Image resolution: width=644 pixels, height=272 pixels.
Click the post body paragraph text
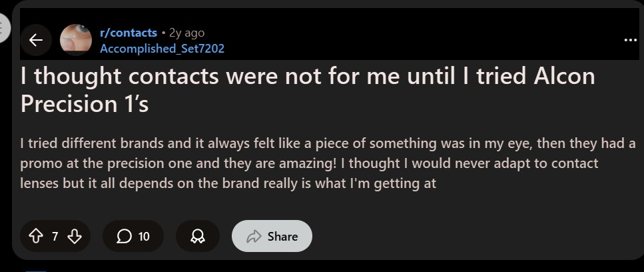tap(328, 163)
